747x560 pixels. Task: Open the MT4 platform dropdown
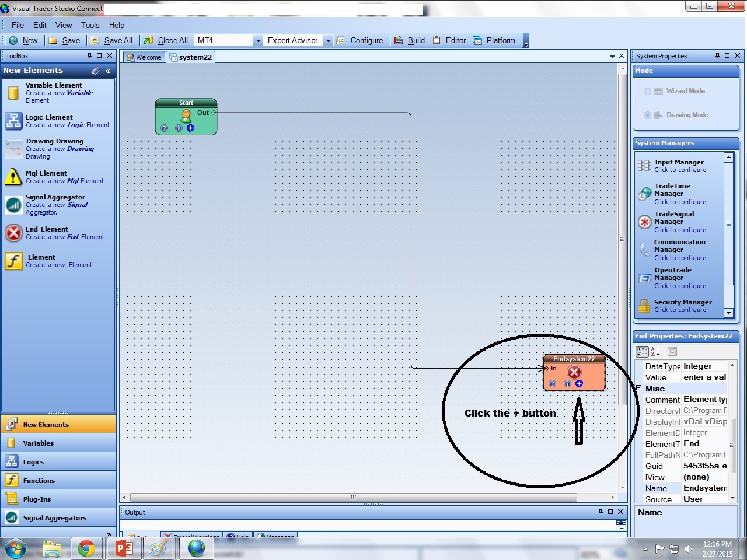coord(257,40)
